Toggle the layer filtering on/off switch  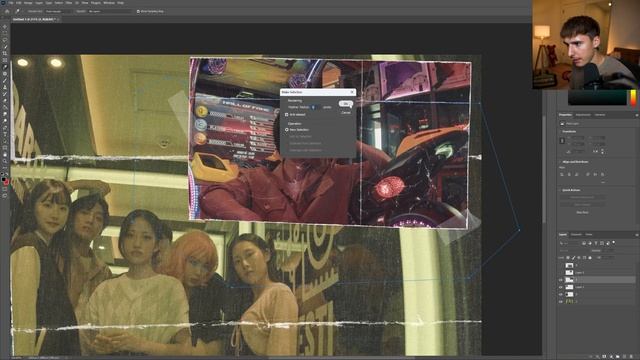tap(613, 242)
